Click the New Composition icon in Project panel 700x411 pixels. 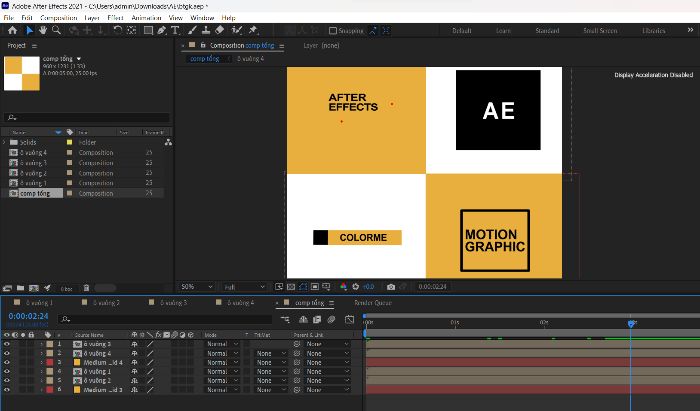34,288
